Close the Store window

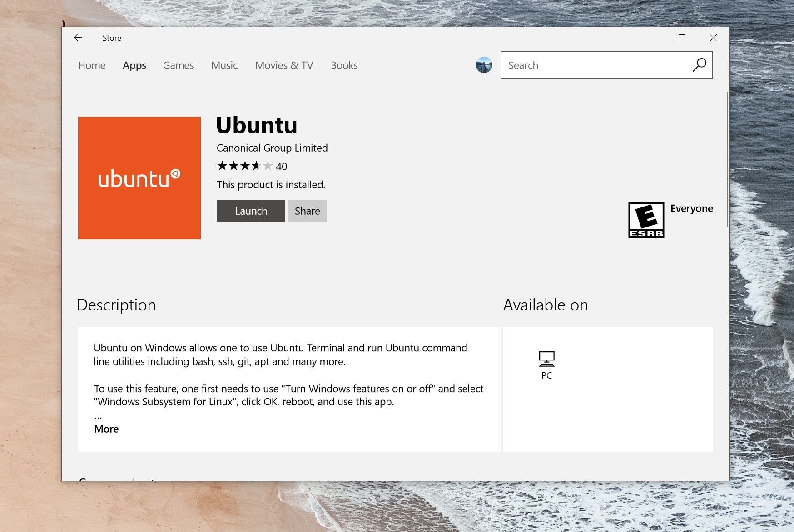point(713,38)
